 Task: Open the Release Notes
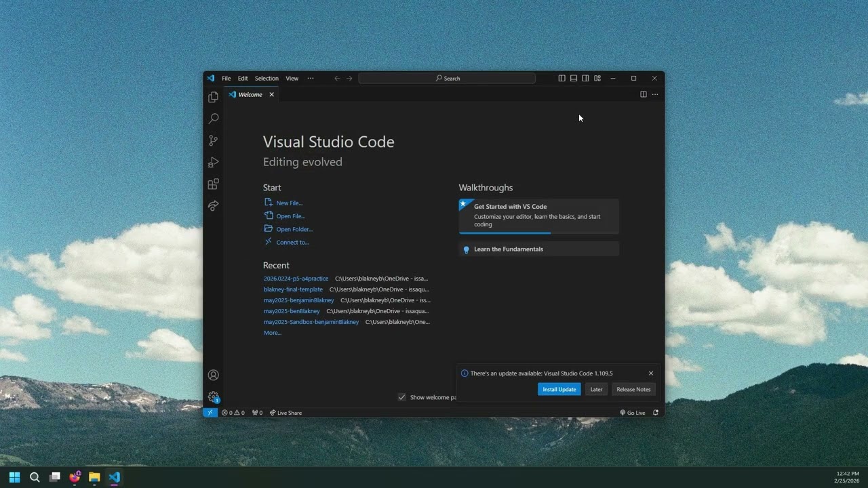[x=634, y=389]
